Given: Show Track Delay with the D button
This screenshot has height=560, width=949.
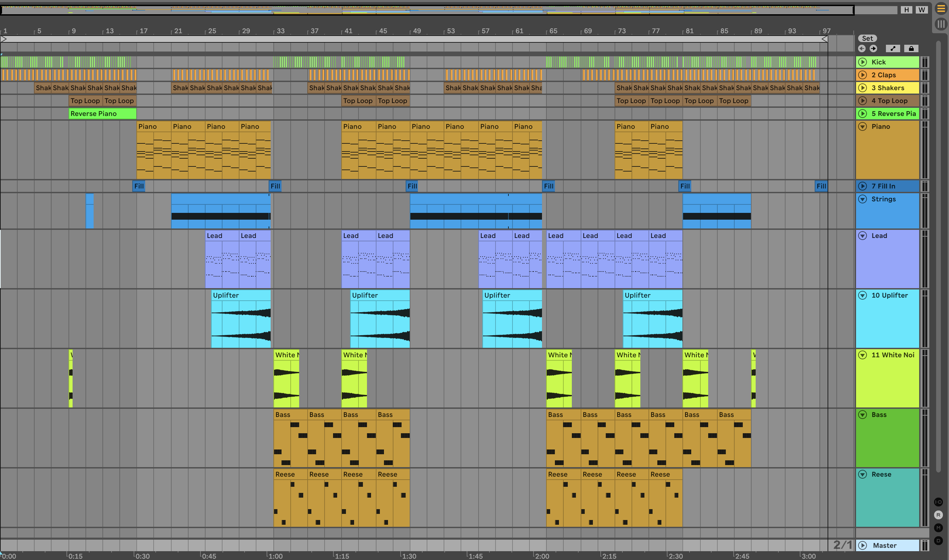Looking at the screenshot, I should tap(938, 541).
